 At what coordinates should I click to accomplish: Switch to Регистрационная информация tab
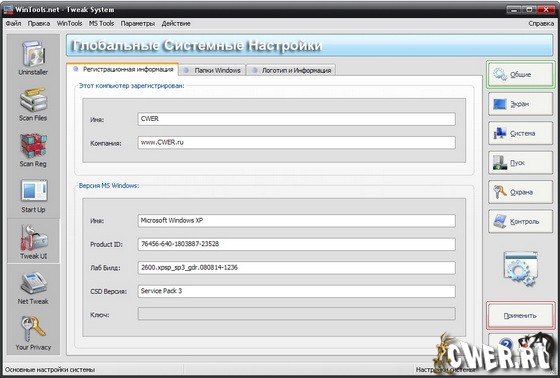[x=122, y=69]
